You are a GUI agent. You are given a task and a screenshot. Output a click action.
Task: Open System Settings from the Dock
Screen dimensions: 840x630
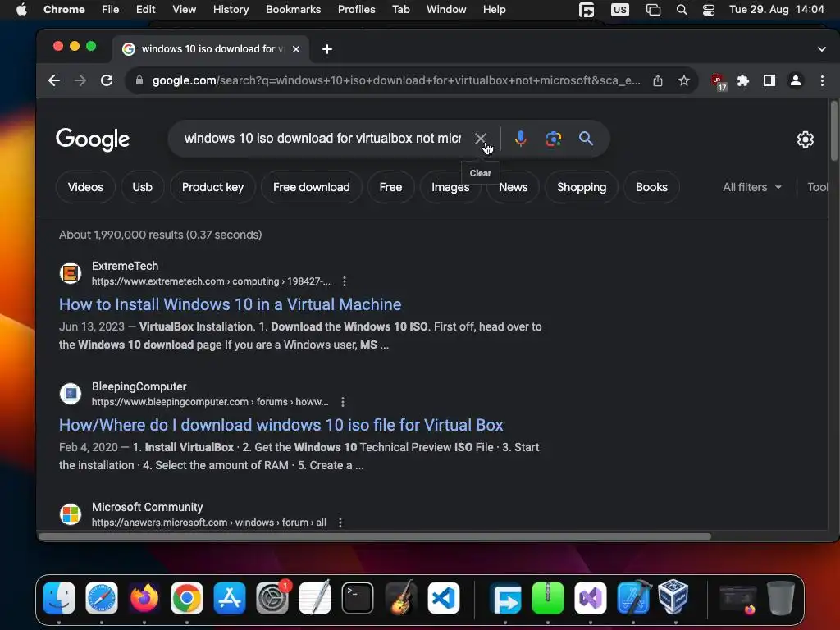[x=272, y=598]
